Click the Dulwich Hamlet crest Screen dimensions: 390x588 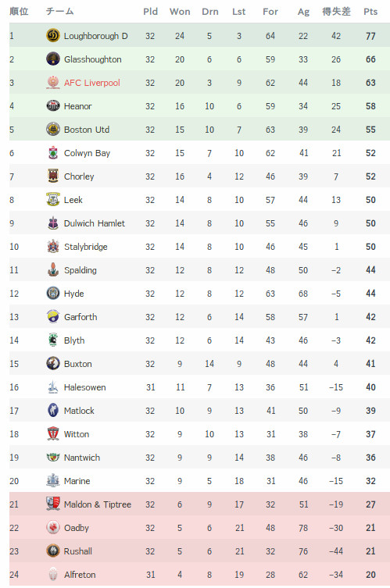[53, 223]
